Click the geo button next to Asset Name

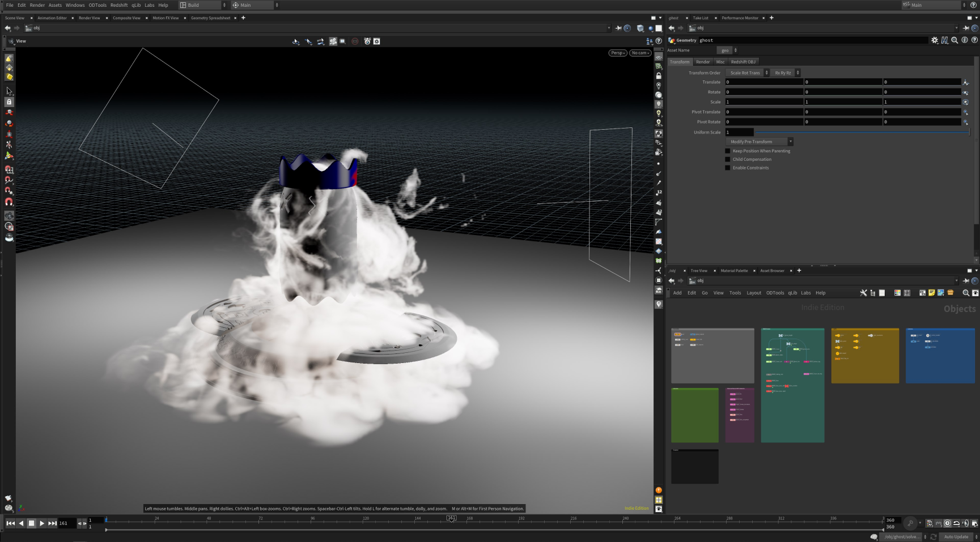coord(726,50)
